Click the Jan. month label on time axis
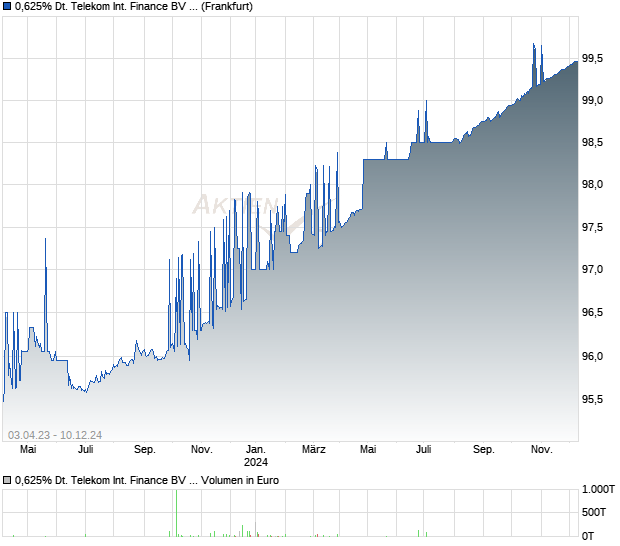Screen dimensions: 620x546 click(x=257, y=450)
